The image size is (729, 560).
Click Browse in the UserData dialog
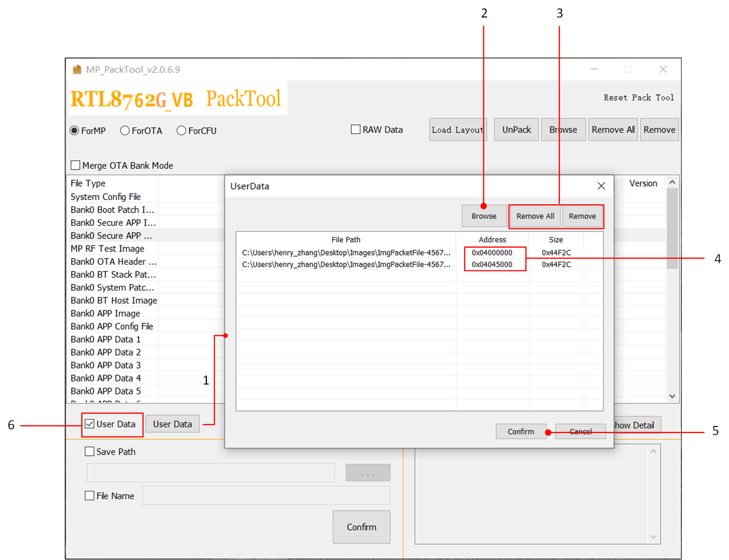pos(484,216)
